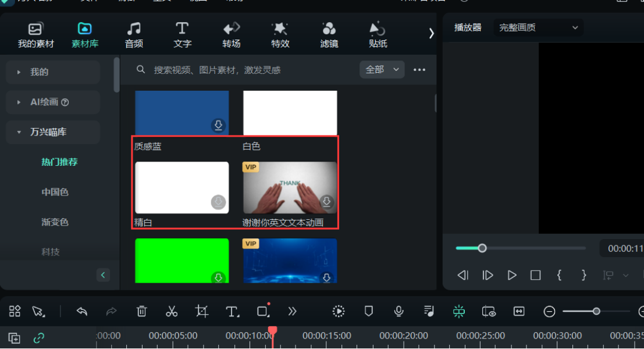Viewport: 644px width, 349px height.
Task: Select the crop tool in toolbar
Action: 202,311
